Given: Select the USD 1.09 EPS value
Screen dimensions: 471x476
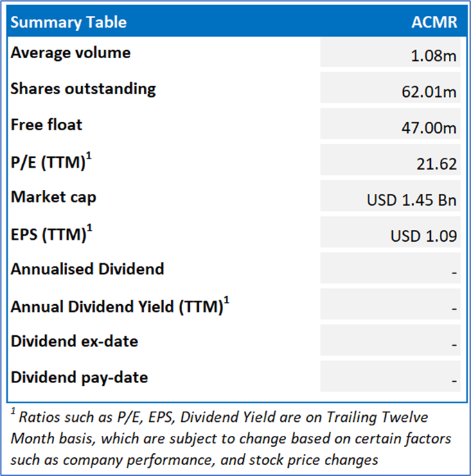Looking at the screenshot, I should coord(423,236).
